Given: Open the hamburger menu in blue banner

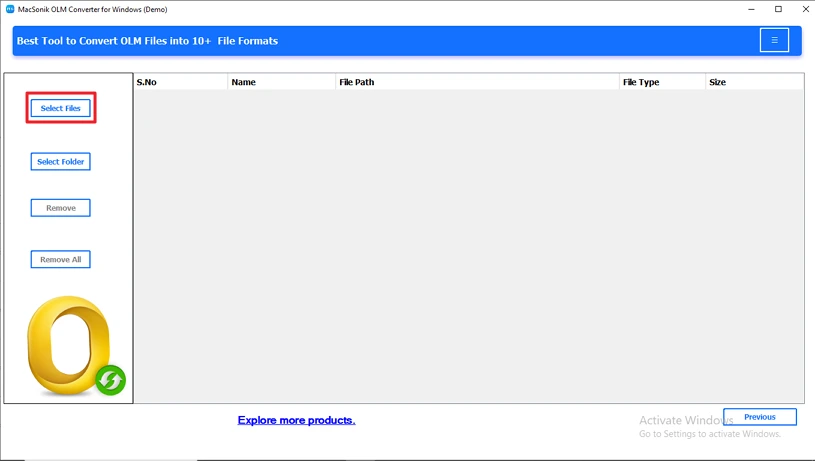Looking at the screenshot, I should [x=774, y=40].
